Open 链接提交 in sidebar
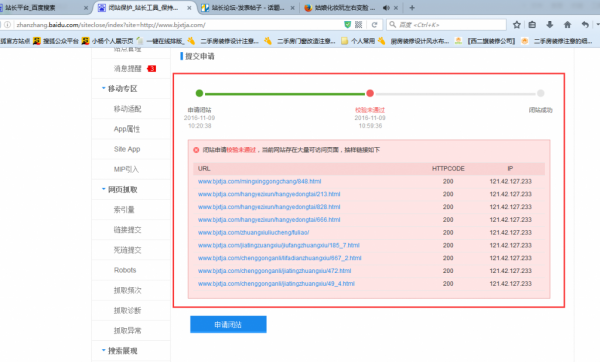This screenshot has width=600, height=362. [127, 230]
